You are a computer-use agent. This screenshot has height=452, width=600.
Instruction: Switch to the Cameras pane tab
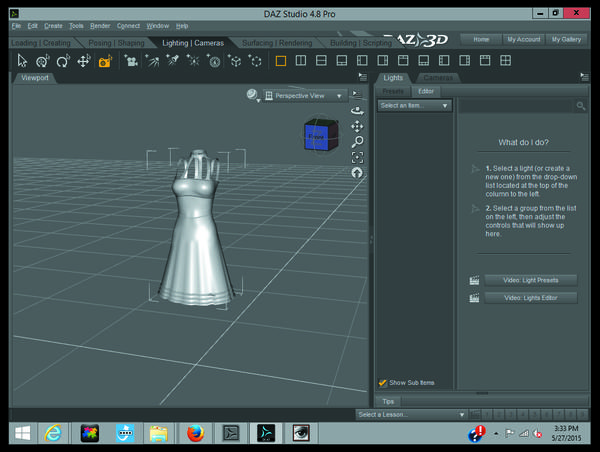pos(438,78)
